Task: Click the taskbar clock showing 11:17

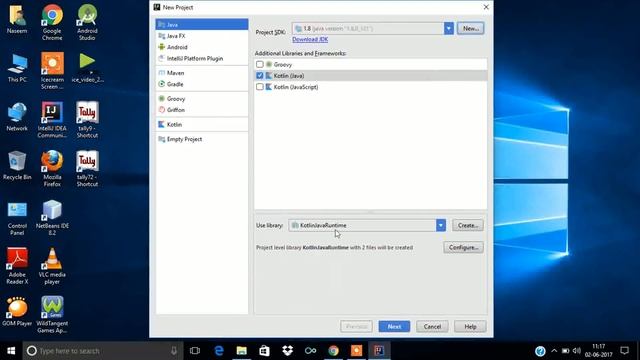Action: coord(598,351)
